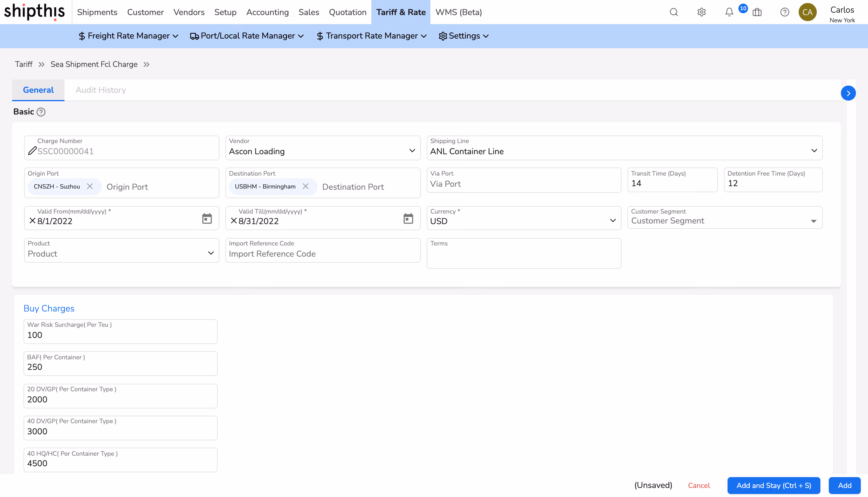Open the CA user avatar menu
The height and width of the screenshot is (497, 868).
[x=807, y=12]
